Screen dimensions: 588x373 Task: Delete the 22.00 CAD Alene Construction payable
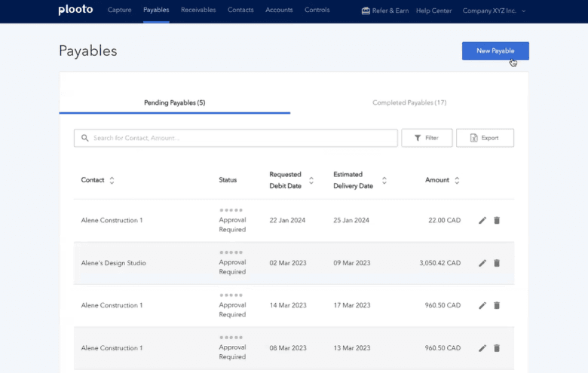click(x=497, y=221)
